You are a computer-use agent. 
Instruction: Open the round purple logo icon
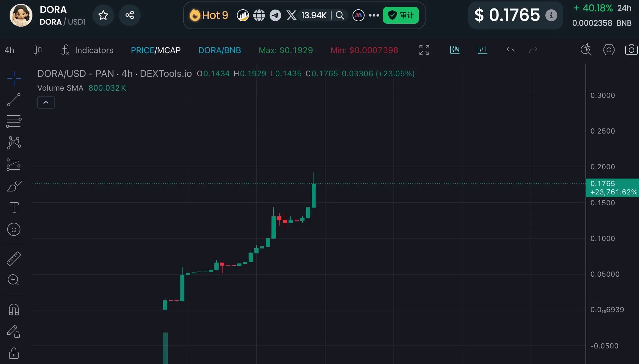click(x=358, y=15)
